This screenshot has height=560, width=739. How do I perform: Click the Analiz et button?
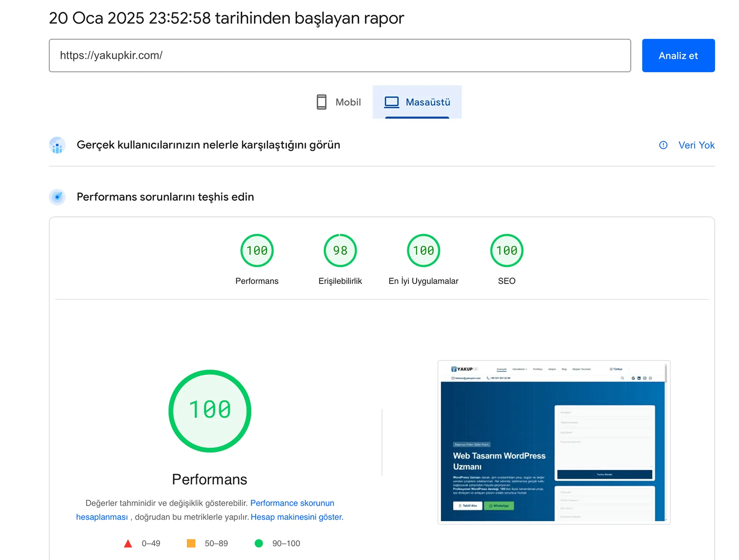point(678,55)
